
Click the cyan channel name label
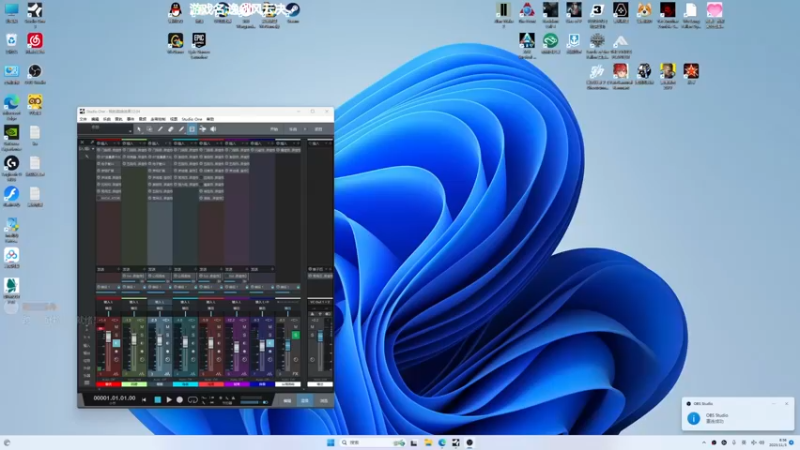click(185, 384)
